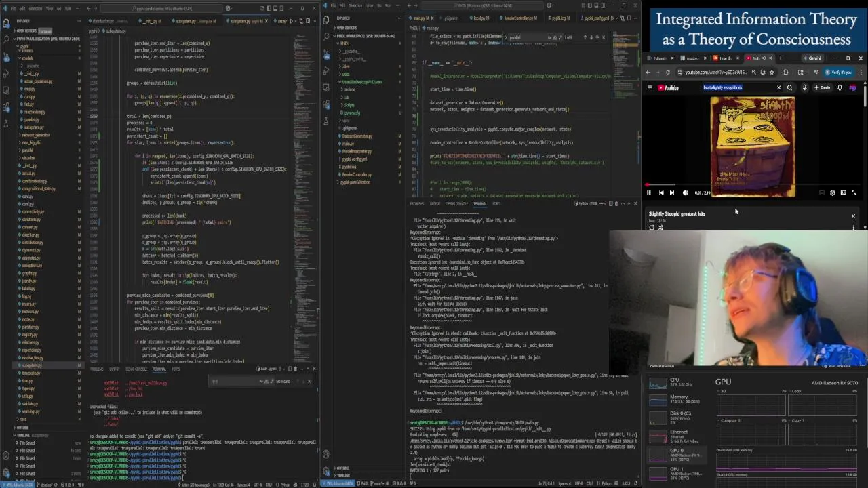The image size is (868, 488).
Task: Open YouTube notifications bell
Action: 840,87
